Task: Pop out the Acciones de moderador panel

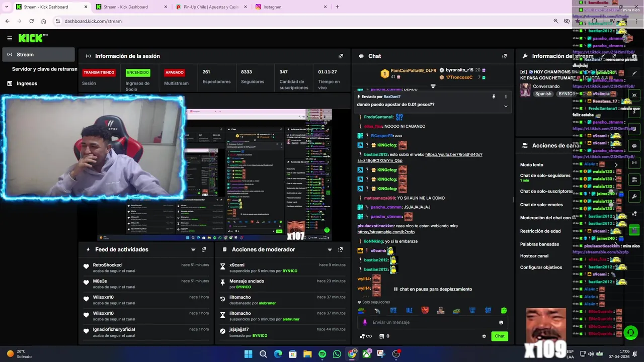Action: (x=341, y=249)
